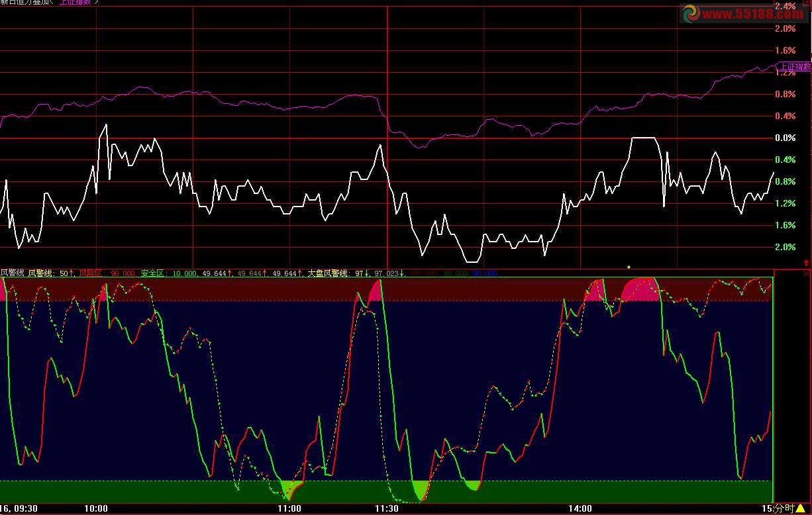Click the yellow triangle beside 分时
The height and width of the screenshot is (515, 812).
click(x=800, y=508)
